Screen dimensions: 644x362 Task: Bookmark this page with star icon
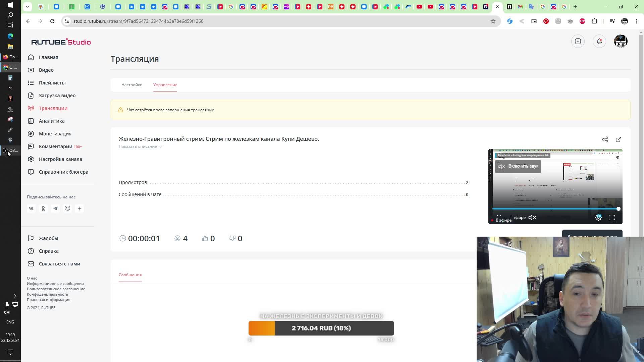[493, 21]
